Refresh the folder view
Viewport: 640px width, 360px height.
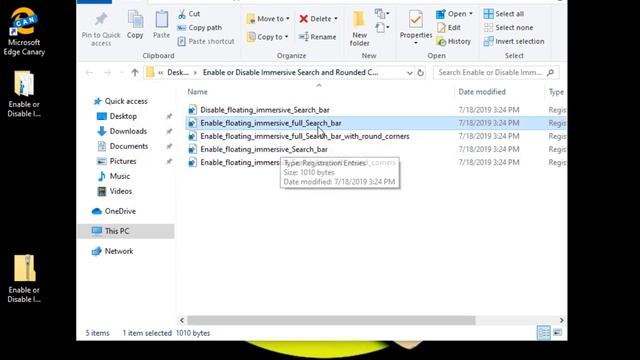pyautogui.click(x=420, y=73)
